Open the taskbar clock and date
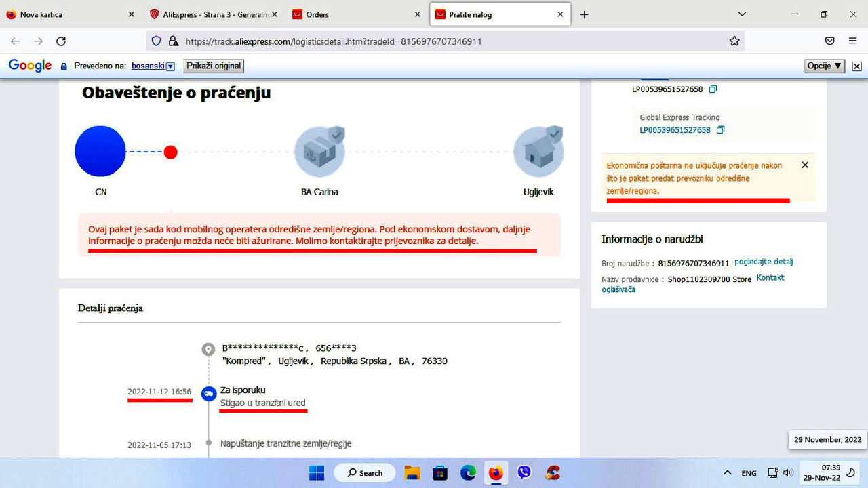 click(823, 473)
